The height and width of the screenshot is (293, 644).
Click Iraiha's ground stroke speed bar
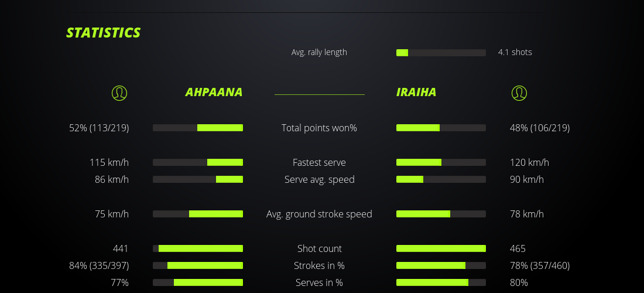point(441,214)
